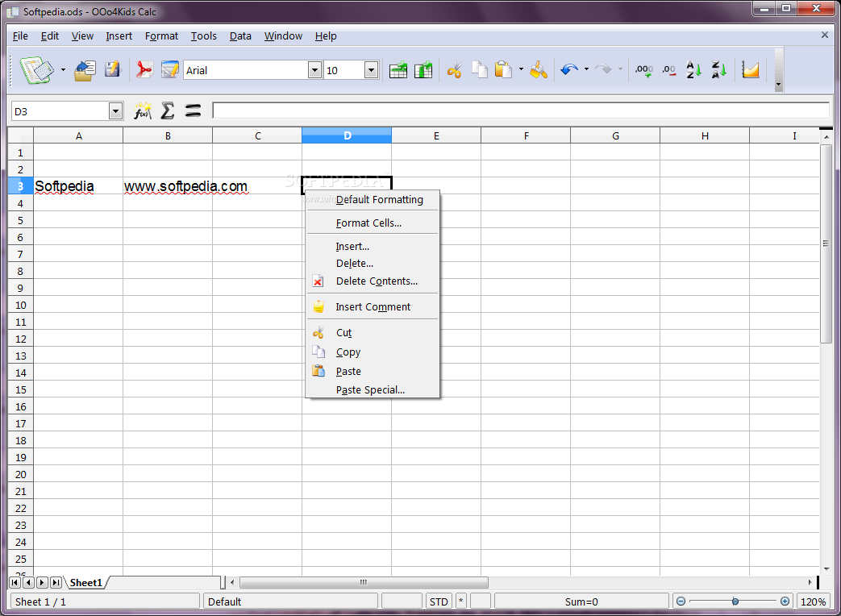The image size is (841, 616).
Task: Click the Insert Chart icon
Action: tap(751, 69)
